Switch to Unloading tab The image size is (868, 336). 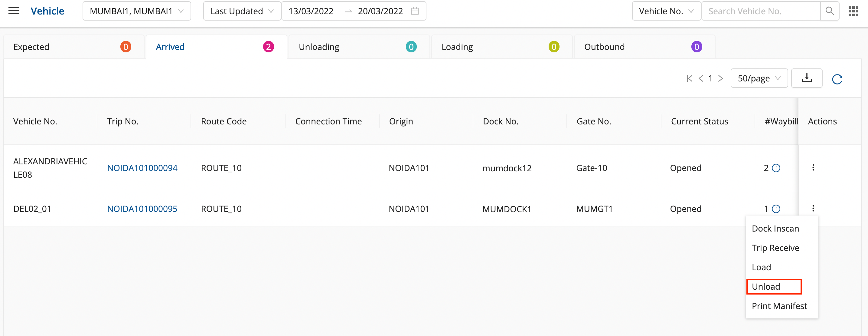(358, 47)
